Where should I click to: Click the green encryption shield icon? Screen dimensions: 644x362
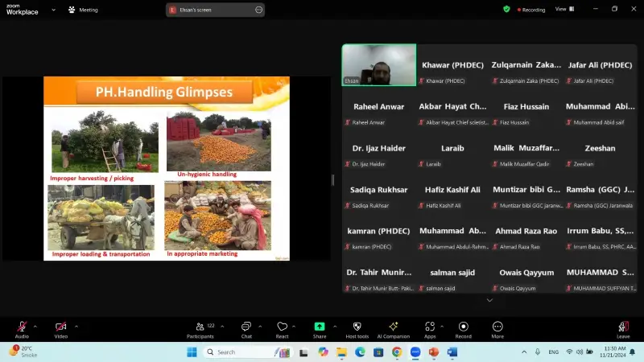tap(506, 9)
